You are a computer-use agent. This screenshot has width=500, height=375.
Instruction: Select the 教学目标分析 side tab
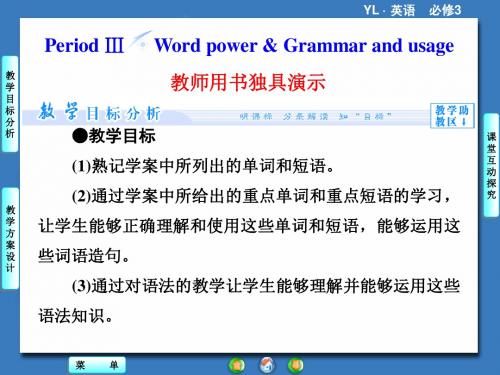pos(10,104)
